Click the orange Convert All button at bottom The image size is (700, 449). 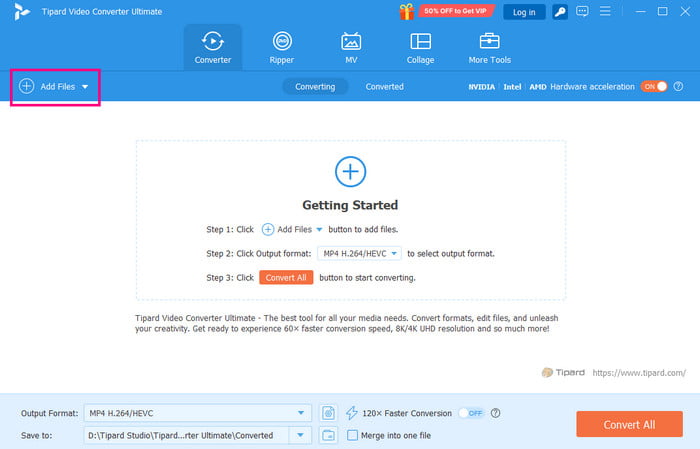[x=629, y=424]
